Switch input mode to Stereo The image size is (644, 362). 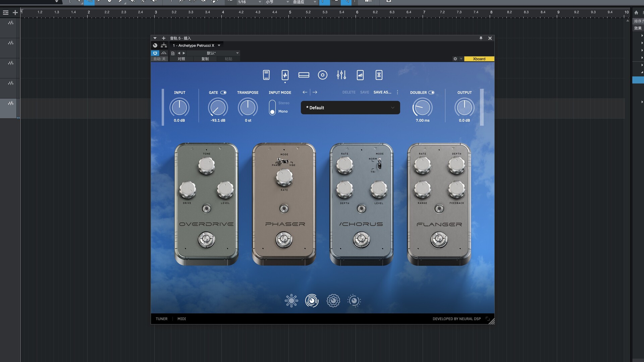(x=283, y=103)
